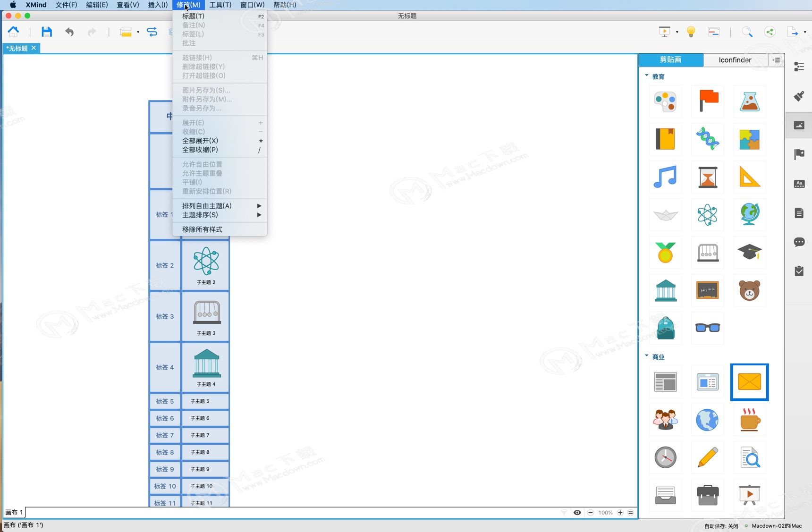Open the outline panel in the right sidebar

[799, 67]
